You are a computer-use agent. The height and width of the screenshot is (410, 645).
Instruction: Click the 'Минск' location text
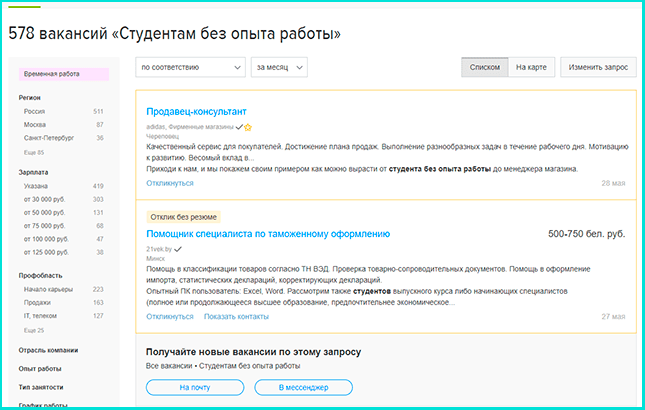pos(155,259)
